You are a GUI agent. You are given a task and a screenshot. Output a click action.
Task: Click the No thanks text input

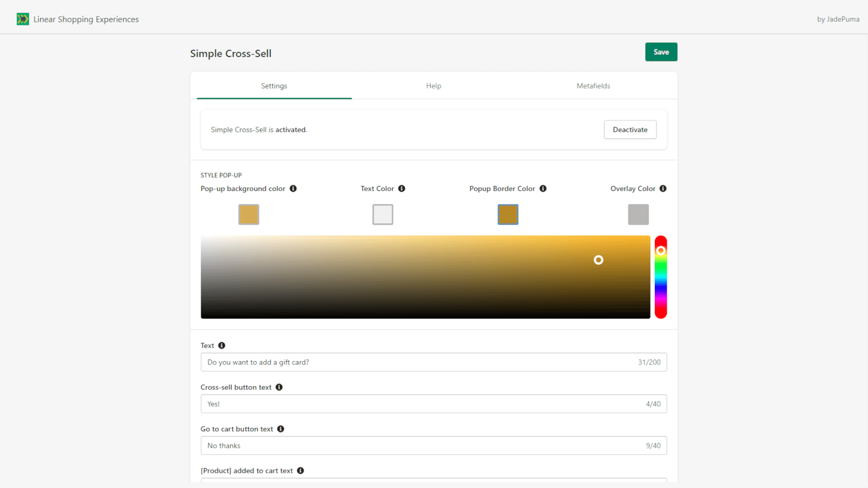pos(380,445)
